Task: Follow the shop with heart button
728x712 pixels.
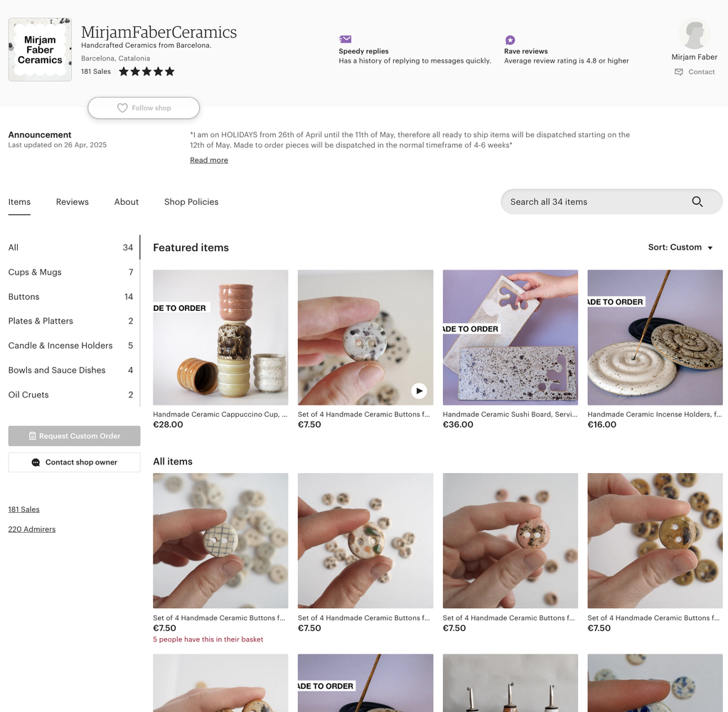Action: point(144,108)
